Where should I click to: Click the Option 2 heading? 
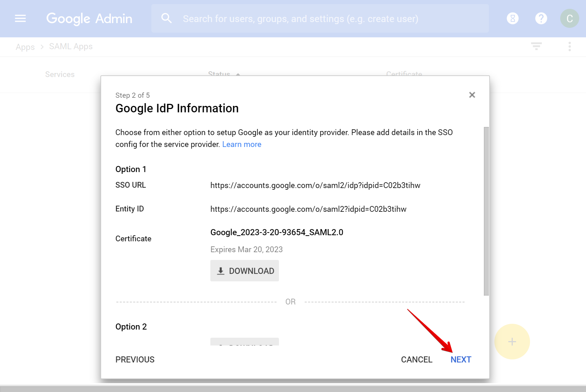click(x=131, y=327)
